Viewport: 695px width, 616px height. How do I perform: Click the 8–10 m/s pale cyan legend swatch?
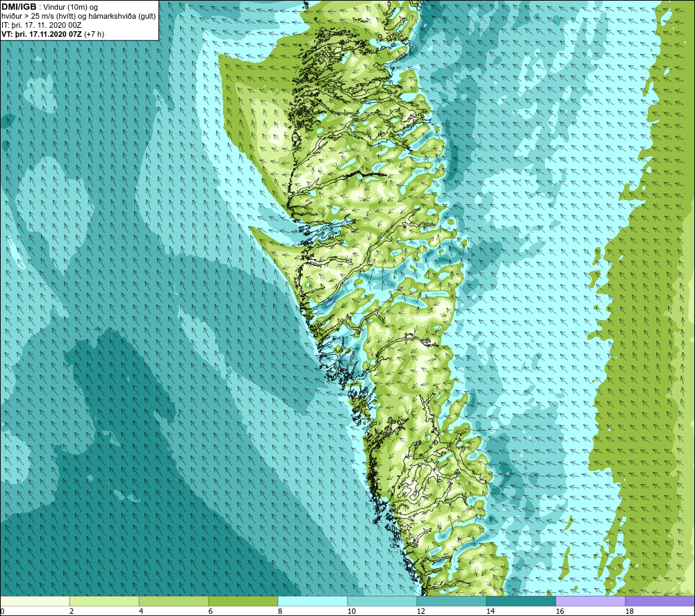[x=313, y=601]
